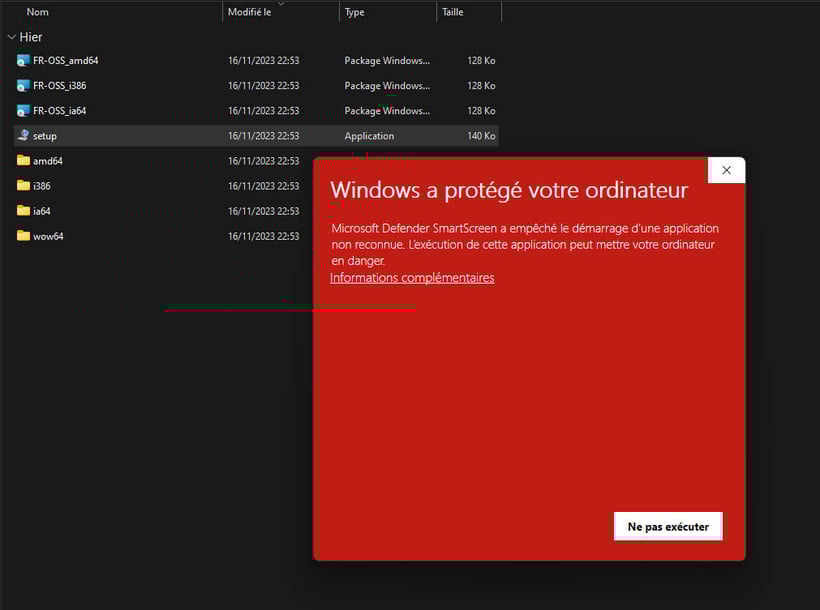
Task: Click the setup application icon
Action: [x=23, y=135]
